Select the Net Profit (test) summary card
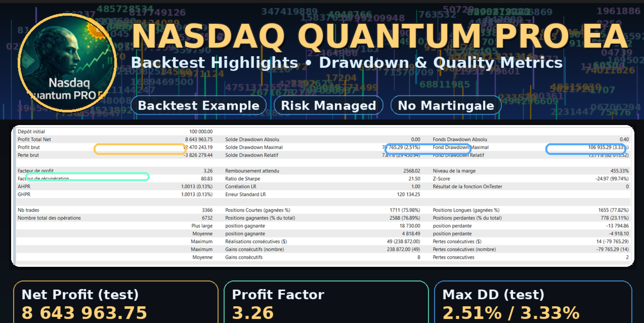 pos(116,302)
